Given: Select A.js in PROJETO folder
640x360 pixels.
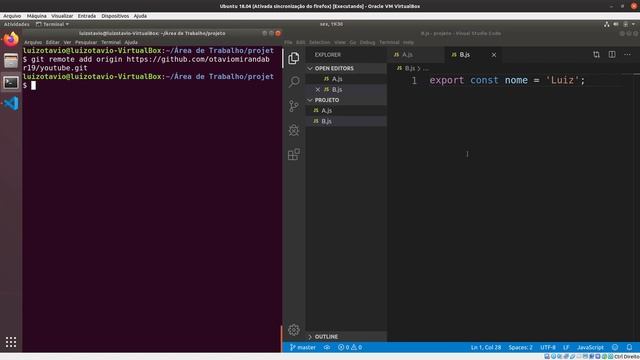Looking at the screenshot, I should click(346, 111).
